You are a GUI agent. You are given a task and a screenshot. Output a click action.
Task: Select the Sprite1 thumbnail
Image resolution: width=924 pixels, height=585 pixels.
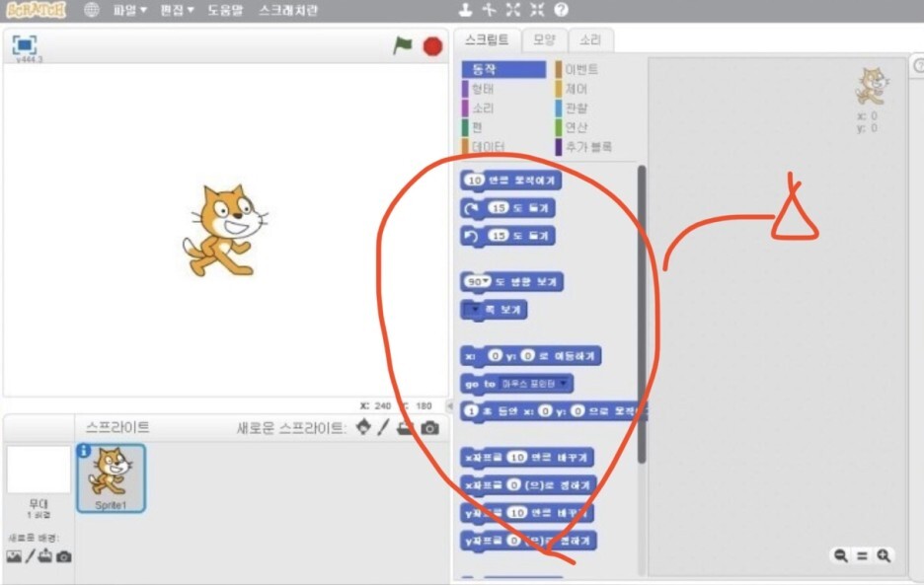[111, 478]
